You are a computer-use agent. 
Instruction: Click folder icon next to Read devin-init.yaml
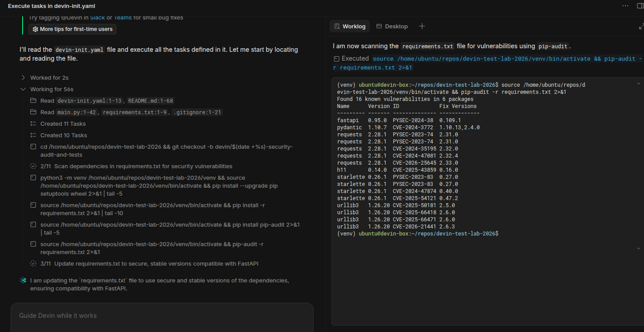click(33, 101)
